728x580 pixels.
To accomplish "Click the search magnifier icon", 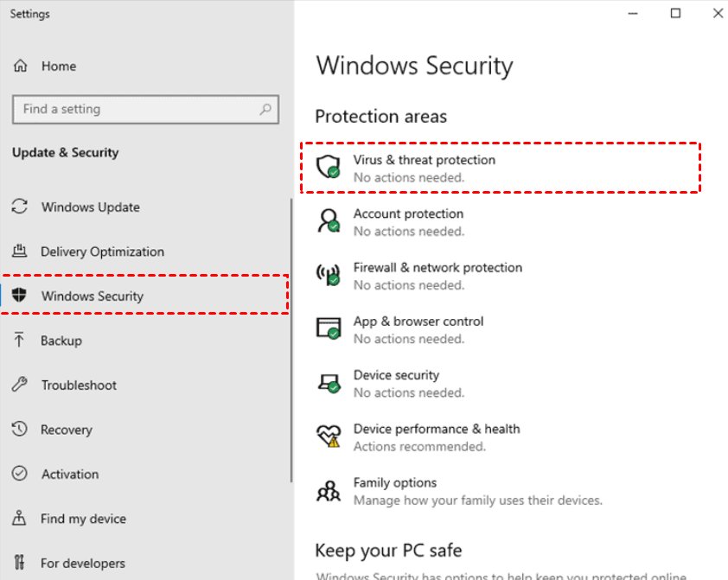I will (x=265, y=110).
